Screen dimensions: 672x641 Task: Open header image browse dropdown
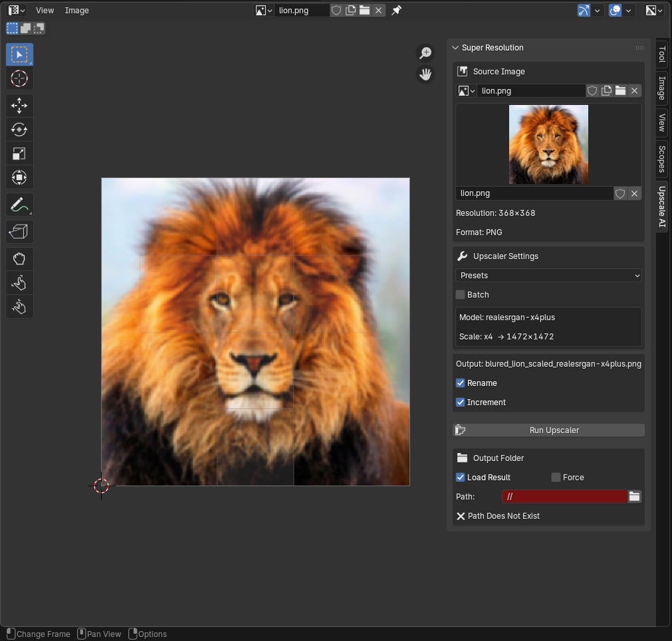click(x=264, y=10)
